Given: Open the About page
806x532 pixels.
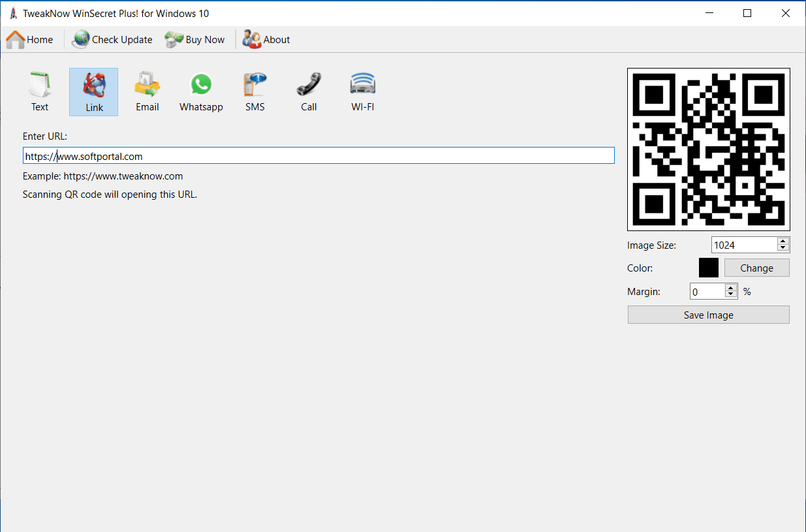Looking at the screenshot, I should click(x=266, y=40).
